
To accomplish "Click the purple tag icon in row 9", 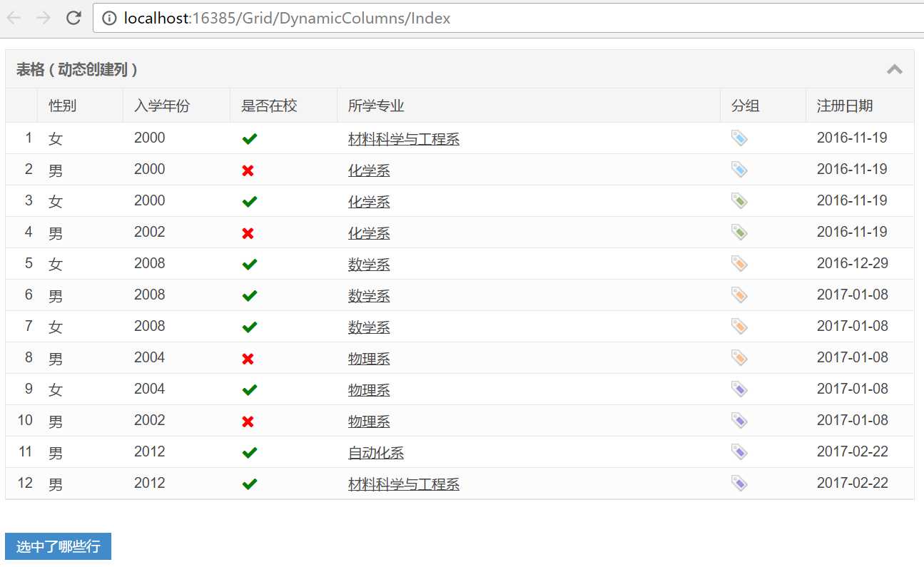I will [x=739, y=389].
